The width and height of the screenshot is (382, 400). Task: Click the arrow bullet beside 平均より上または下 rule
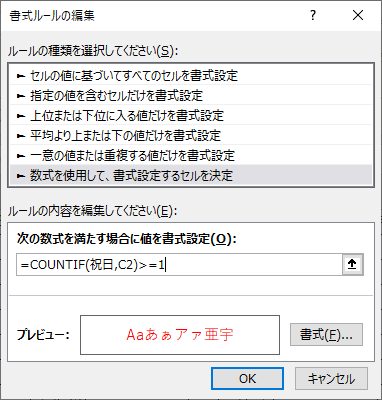tap(21, 136)
